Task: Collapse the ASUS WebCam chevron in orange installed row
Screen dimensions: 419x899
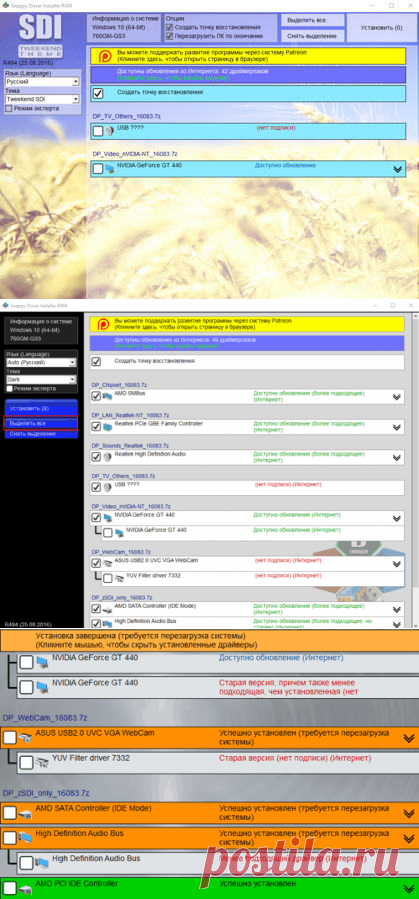Action: pyautogui.click(x=409, y=738)
